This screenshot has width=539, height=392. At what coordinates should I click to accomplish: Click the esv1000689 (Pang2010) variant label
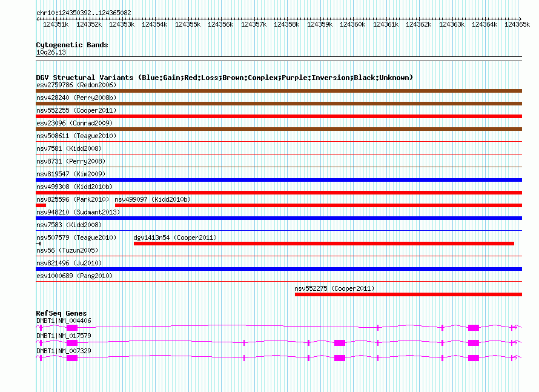(74, 276)
